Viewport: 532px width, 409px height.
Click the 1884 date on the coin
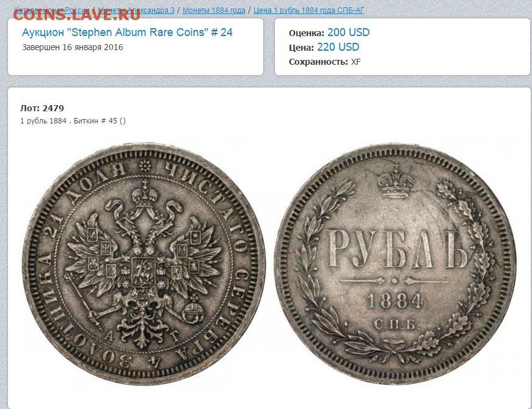(x=395, y=301)
